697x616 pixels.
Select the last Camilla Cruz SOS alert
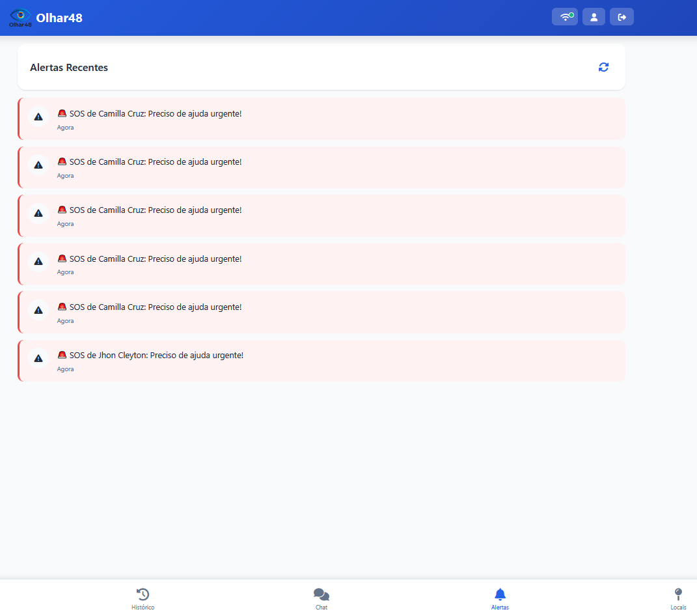pos(155,307)
